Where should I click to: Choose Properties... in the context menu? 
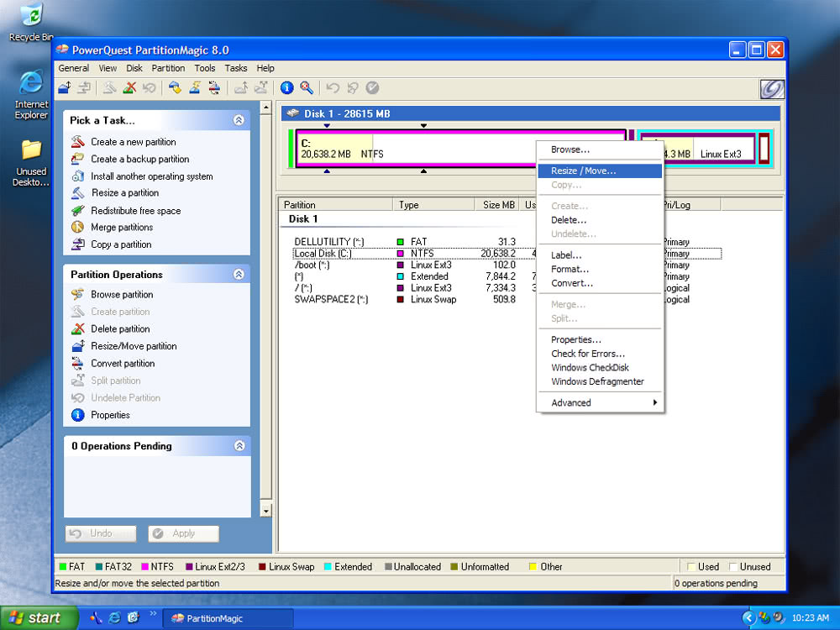(x=600, y=339)
